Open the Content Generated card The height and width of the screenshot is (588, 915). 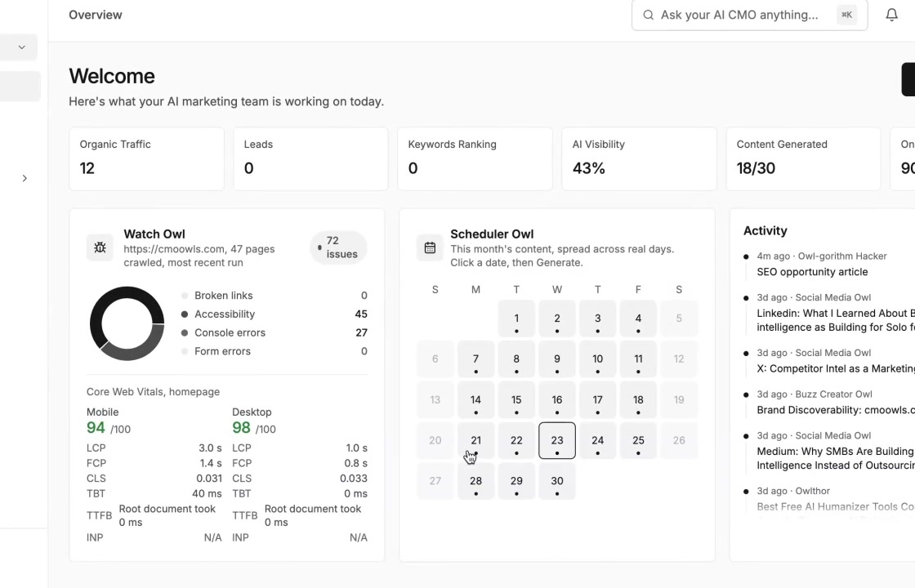click(x=803, y=158)
